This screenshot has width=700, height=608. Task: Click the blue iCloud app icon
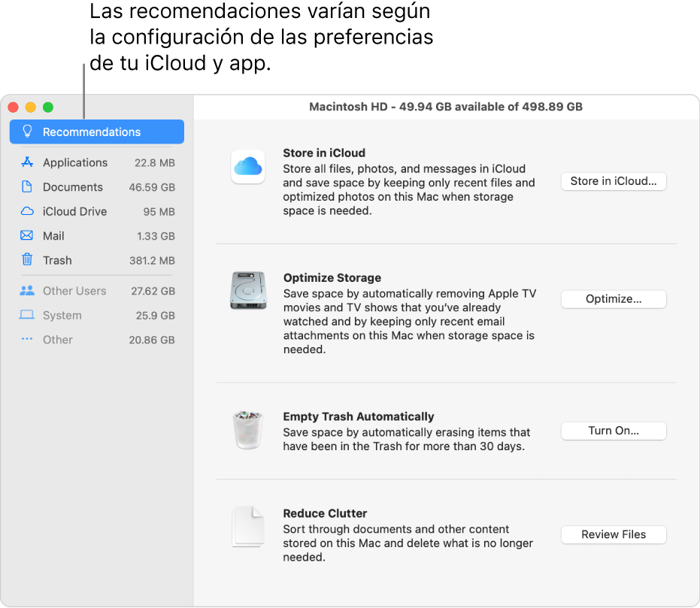[x=248, y=167]
